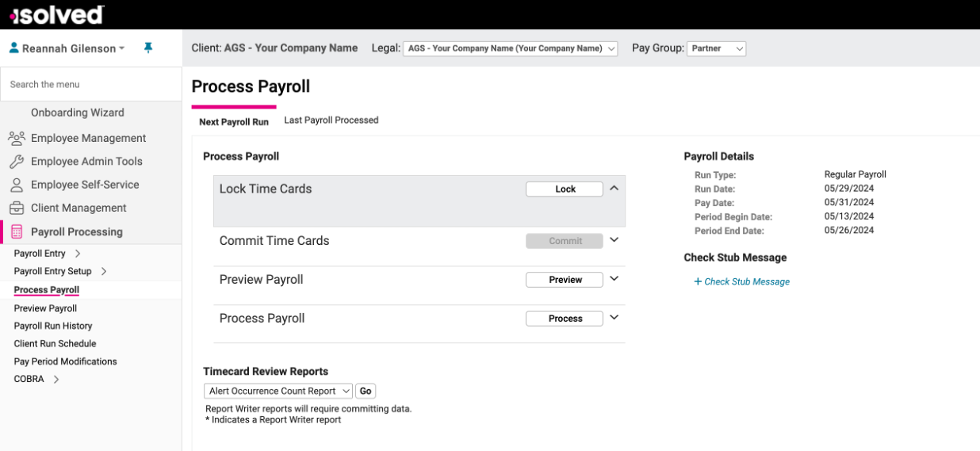Collapse the Lock Time Cards section chevron

click(614, 189)
